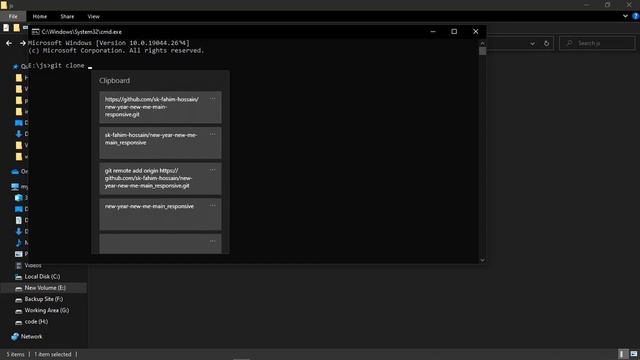640x360 pixels.
Task: Open Local Disk (C:) in navigation pane
Action: pyautogui.click(x=42, y=276)
